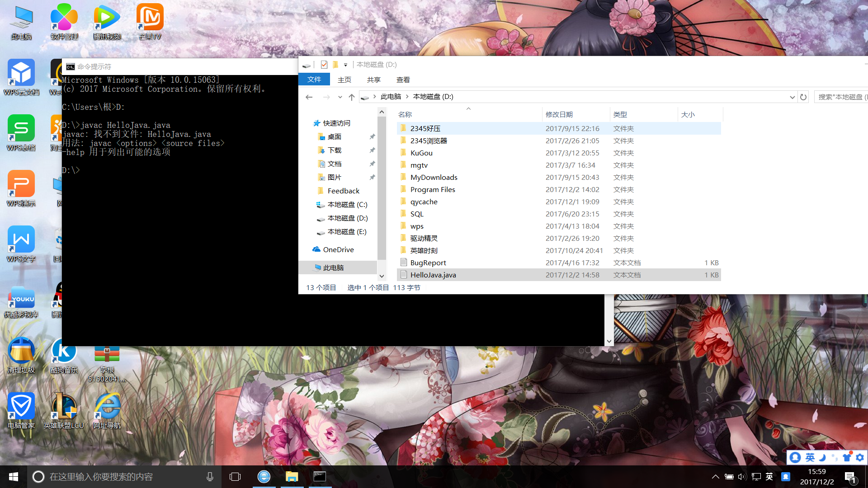Open the 文件 tab in Explorer
Image resolution: width=868 pixels, height=488 pixels.
click(314, 80)
